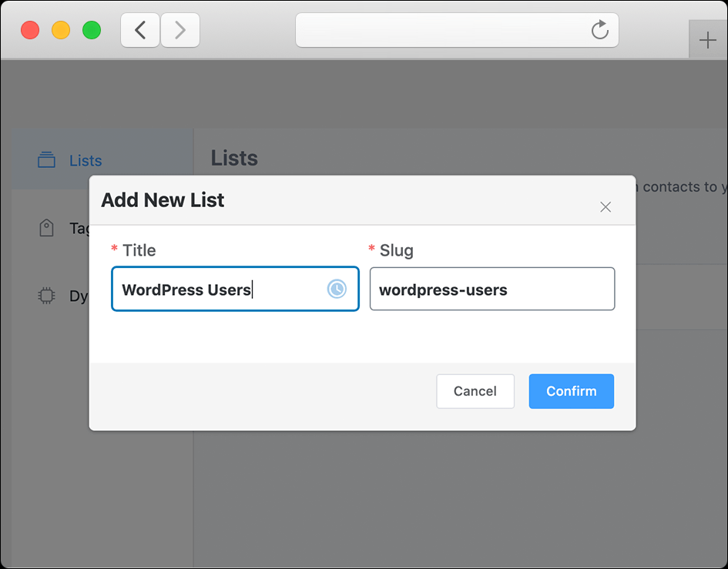
Task: Click the Tags label icon in sidebar
Action: pyautogui.click(x=46, y=228)
